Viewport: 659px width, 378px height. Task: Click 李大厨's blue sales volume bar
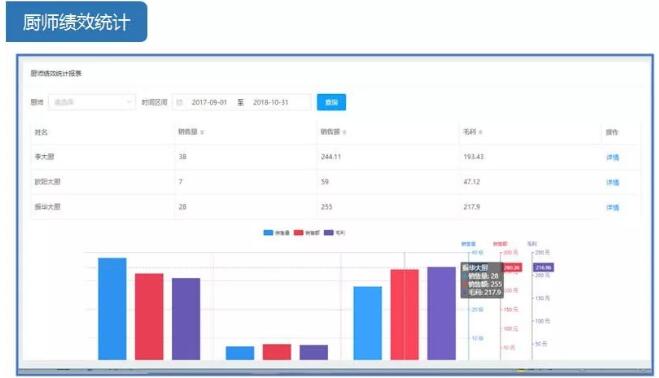coord(112,309)
